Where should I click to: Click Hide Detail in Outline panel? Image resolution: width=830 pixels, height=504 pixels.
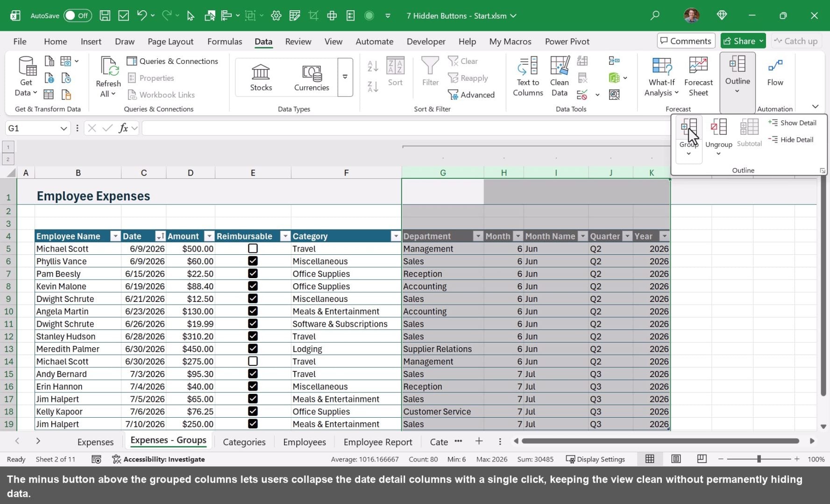(x=791, y=140)
